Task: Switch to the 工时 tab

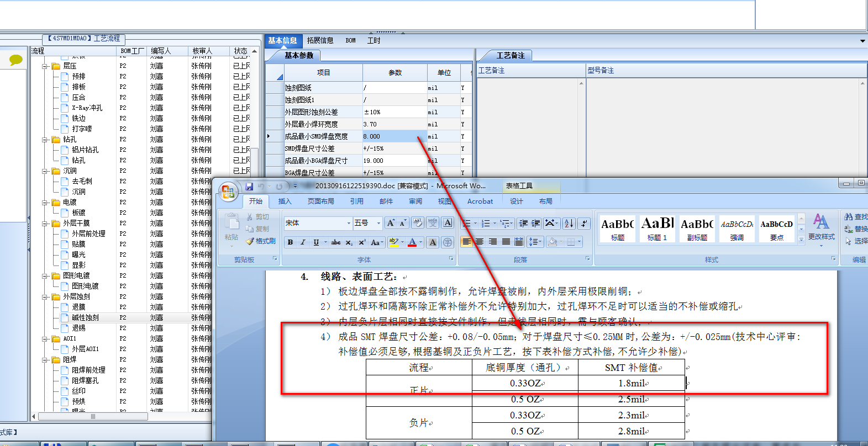Action: click(x=374, y=40)
